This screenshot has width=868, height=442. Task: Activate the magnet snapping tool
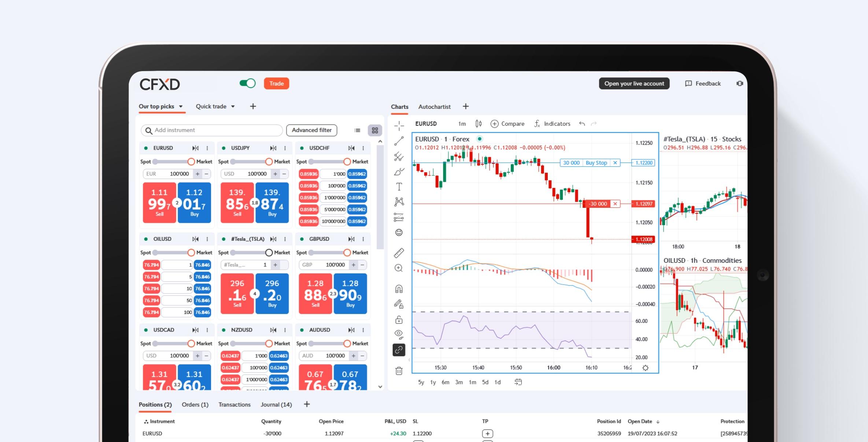tap(399, 289)
